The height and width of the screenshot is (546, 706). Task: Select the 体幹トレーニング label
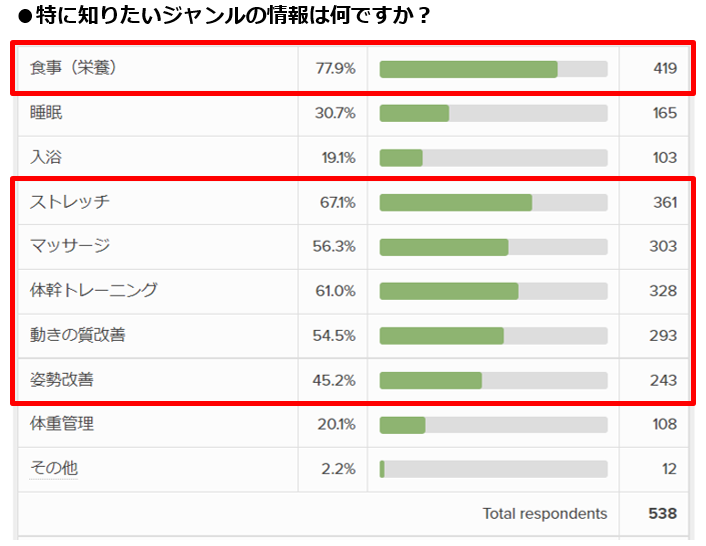94,291
